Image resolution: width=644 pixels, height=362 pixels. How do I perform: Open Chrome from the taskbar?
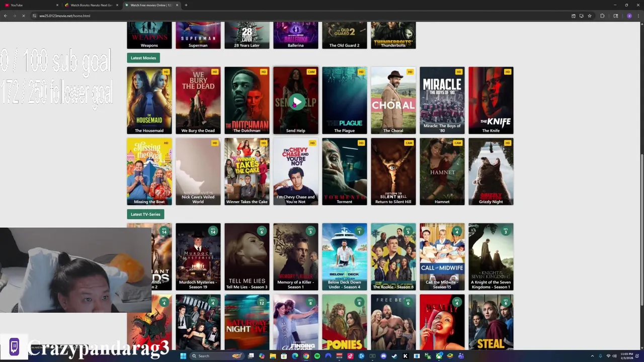[306, 356]
